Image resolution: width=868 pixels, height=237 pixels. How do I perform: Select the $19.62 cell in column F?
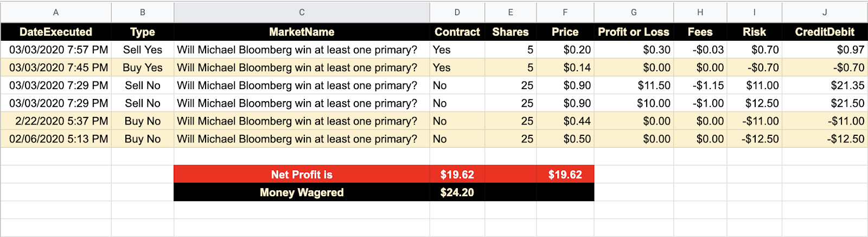tap(565, 174)
